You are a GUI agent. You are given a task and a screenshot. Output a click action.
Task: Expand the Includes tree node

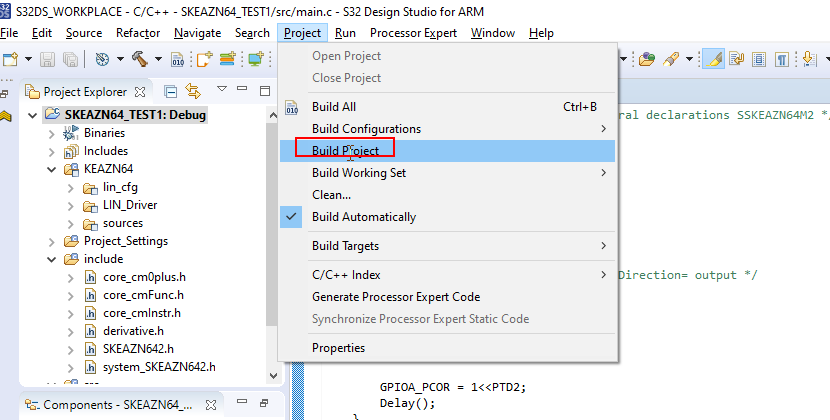point(51,152)
